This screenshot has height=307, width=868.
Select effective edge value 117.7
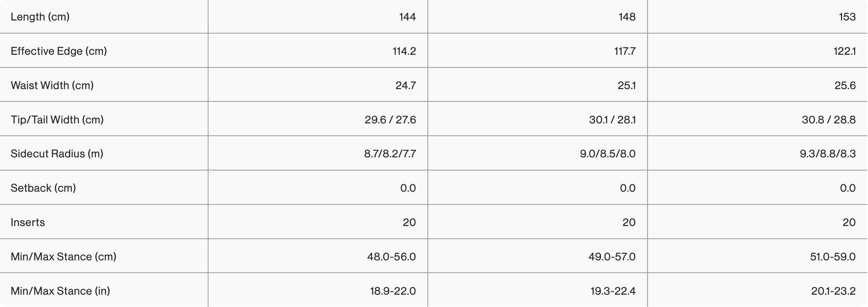pyautogui.click(x=625, y=51)
